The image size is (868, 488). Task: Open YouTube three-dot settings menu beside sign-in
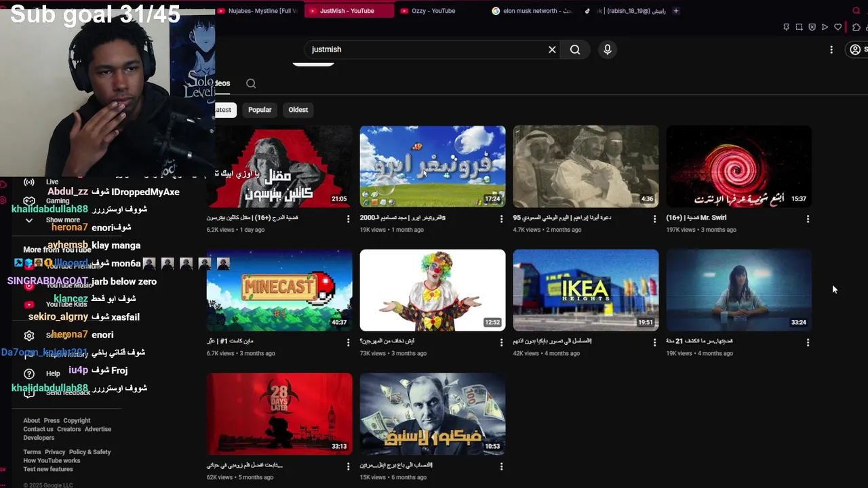[831, 49]
